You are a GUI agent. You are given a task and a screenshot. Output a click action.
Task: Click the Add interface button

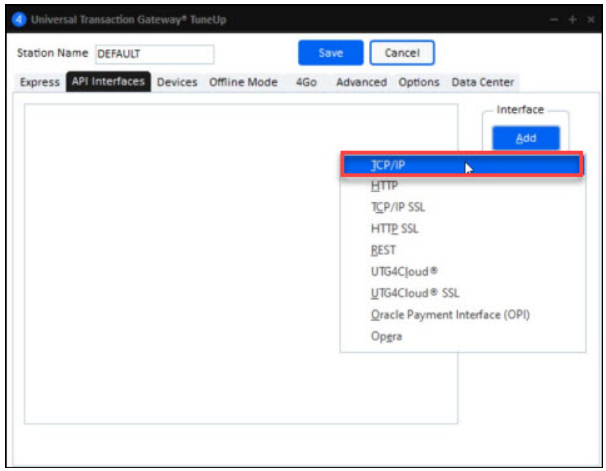point(525,139)
